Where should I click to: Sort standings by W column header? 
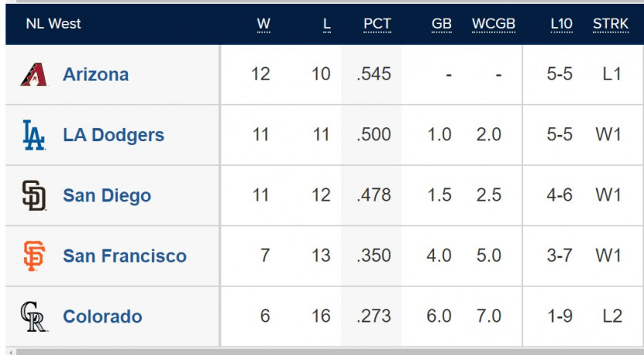click(x=263, y=24)
